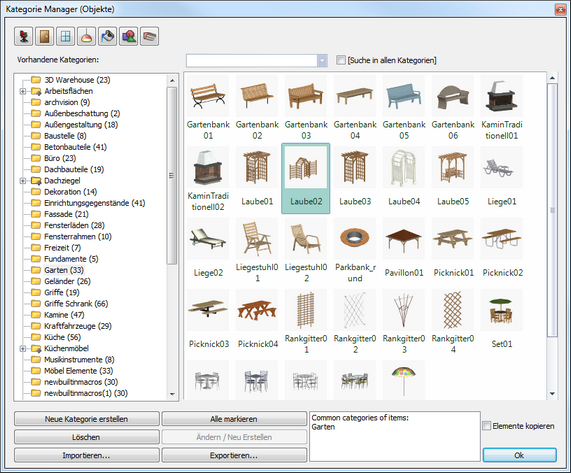
Task: Expand the Küchenmöbel tree node
Action: [23, 348]
